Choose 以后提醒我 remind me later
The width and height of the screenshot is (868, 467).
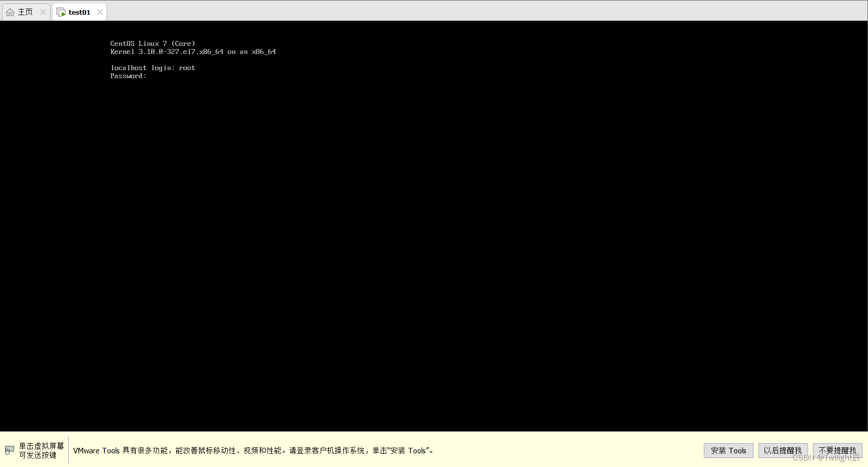click(x=783, y=450)
